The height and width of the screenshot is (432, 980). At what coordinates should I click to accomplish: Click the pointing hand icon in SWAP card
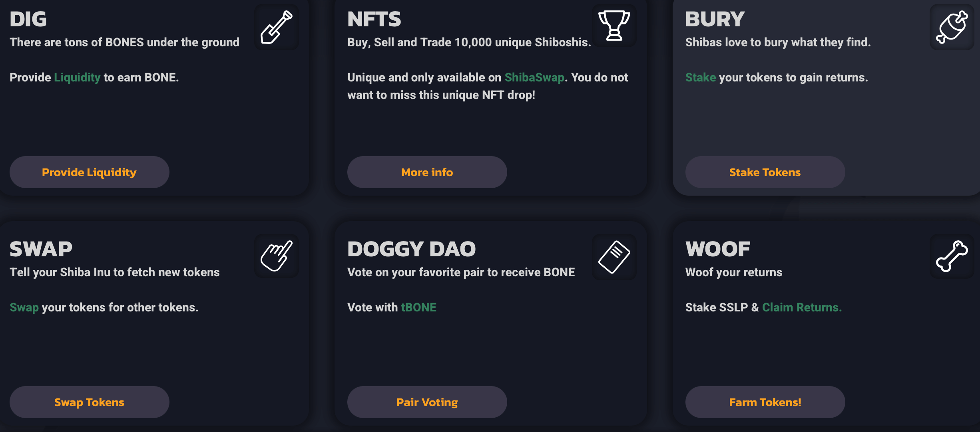point(277,256)
